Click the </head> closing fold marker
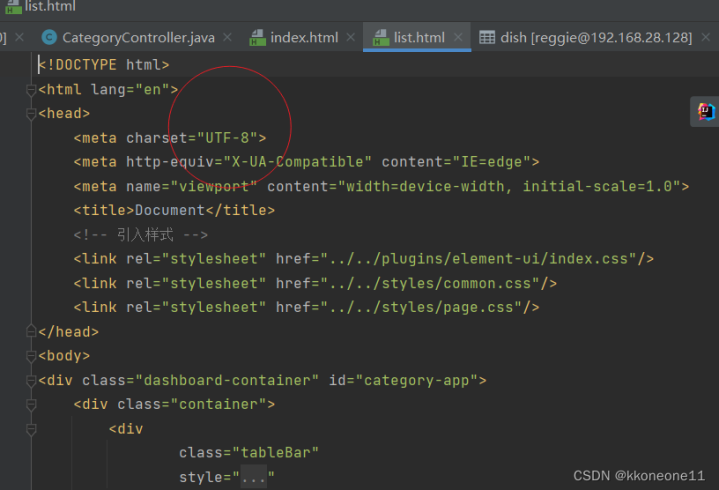 click(31, 331)
